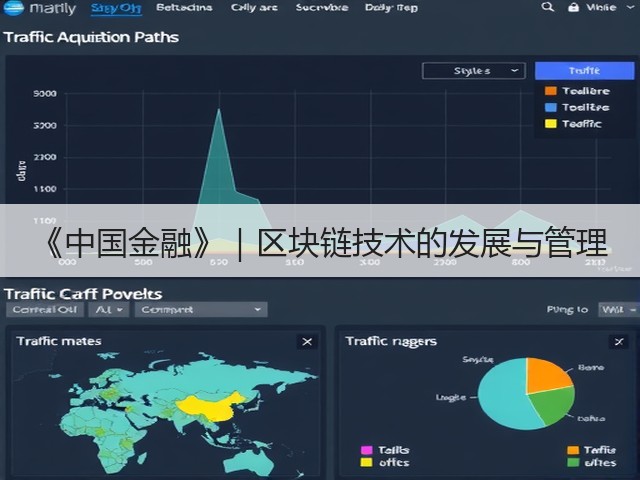Expand the Styles dropdown
Screen dimensions: 640x480
coord(473,71)
